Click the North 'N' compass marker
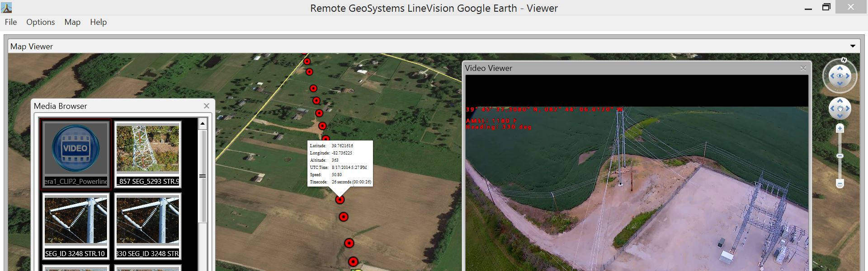Viewport: 868px width, 271px height. 844,60
